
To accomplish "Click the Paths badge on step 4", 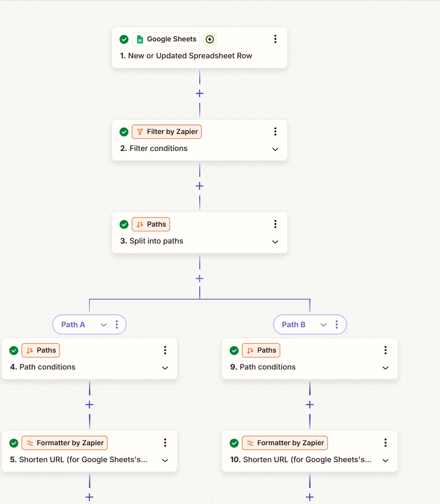I will click(x=41, y=350).
